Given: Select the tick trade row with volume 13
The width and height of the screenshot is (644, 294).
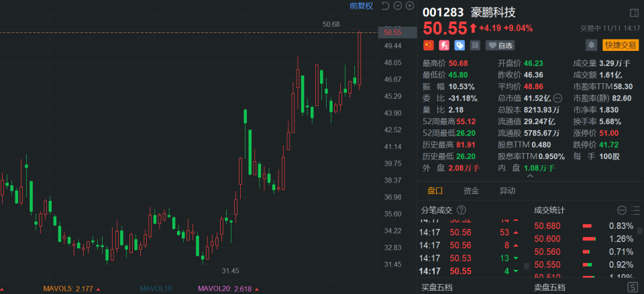Looking at the screenshot, I should [x=470, y=258].
